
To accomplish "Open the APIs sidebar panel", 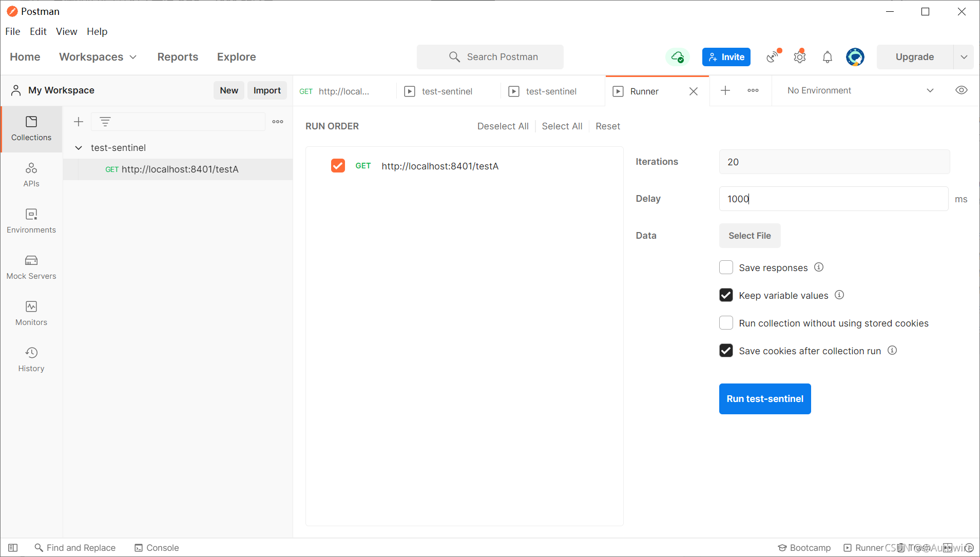I will click(31, 175).
